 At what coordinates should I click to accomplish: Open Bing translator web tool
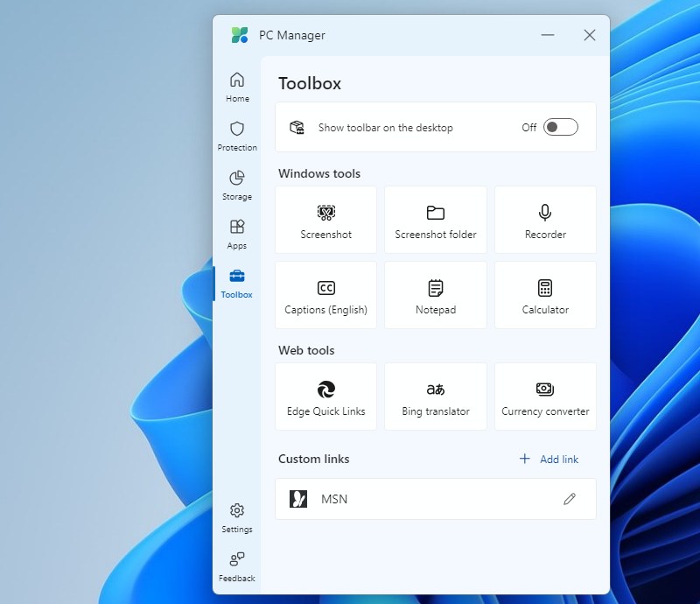[x=436, y=397]
